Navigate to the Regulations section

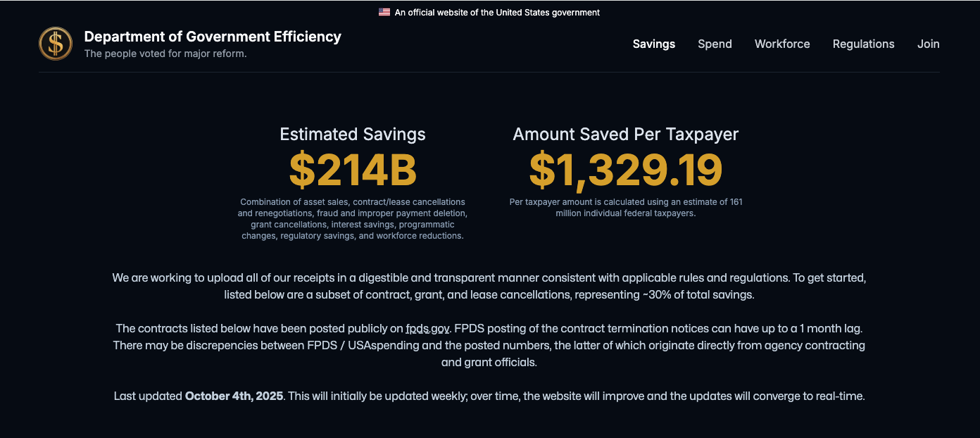(863, 44)
